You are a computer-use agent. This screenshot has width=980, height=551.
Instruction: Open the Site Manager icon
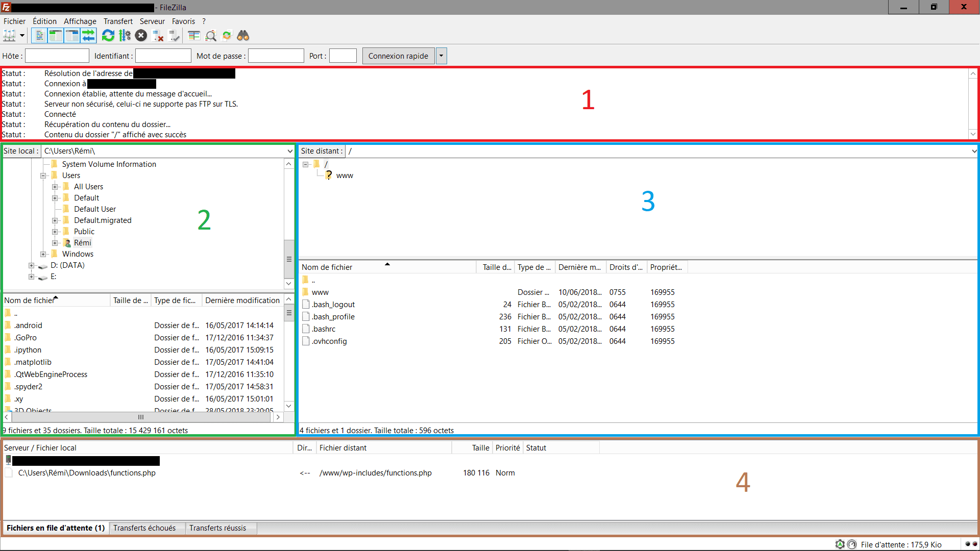click(x=9, y=36)
